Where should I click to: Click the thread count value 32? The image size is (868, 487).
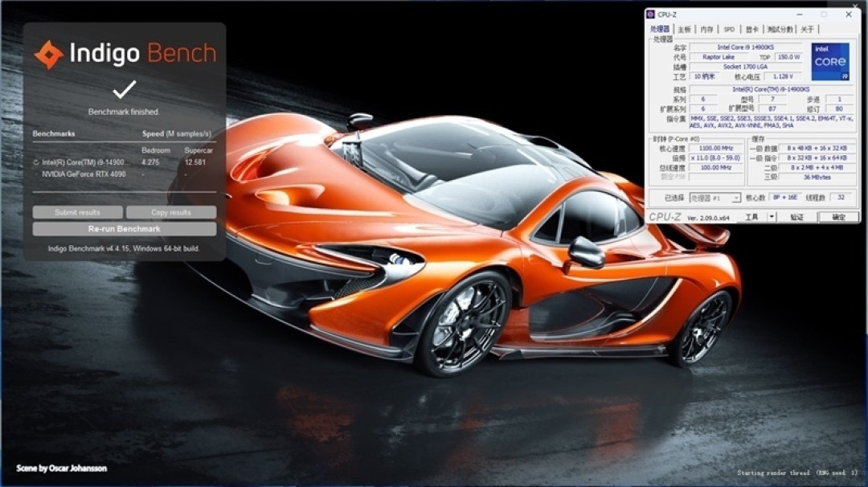tap(841, 197)
